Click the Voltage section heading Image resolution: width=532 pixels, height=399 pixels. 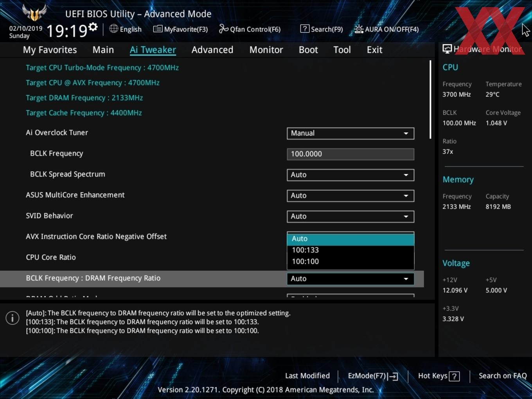click(456, 263)
